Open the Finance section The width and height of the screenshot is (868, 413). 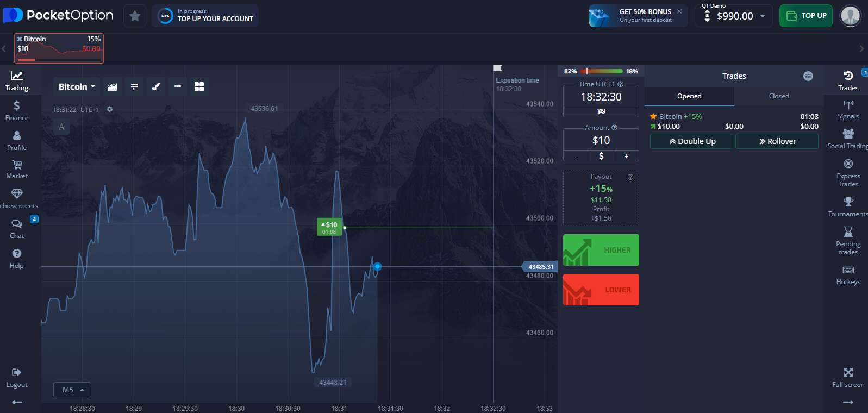point(17,110)
